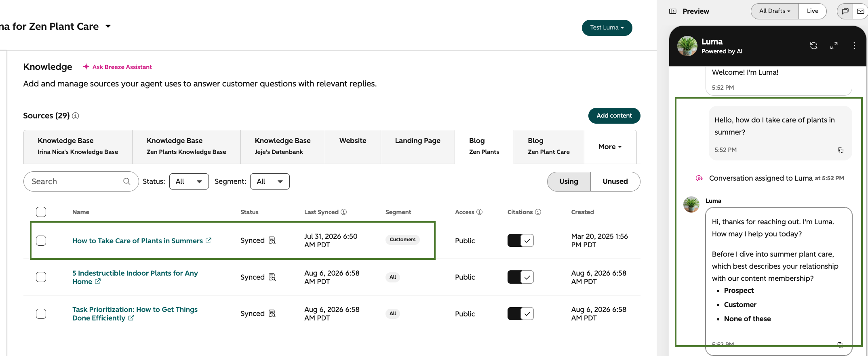Open Task Prioritization article link
This screenshot has height=356, width=868.
(135, 314)
